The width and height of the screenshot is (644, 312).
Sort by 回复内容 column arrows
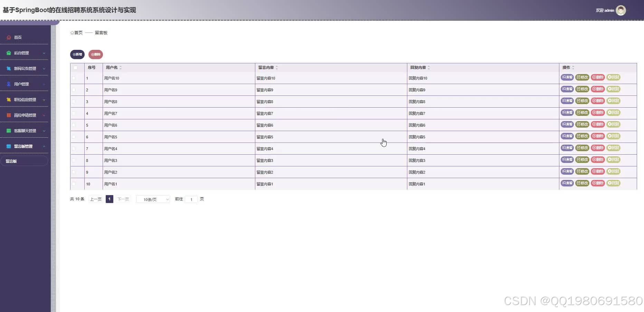(x=429, y=68)
